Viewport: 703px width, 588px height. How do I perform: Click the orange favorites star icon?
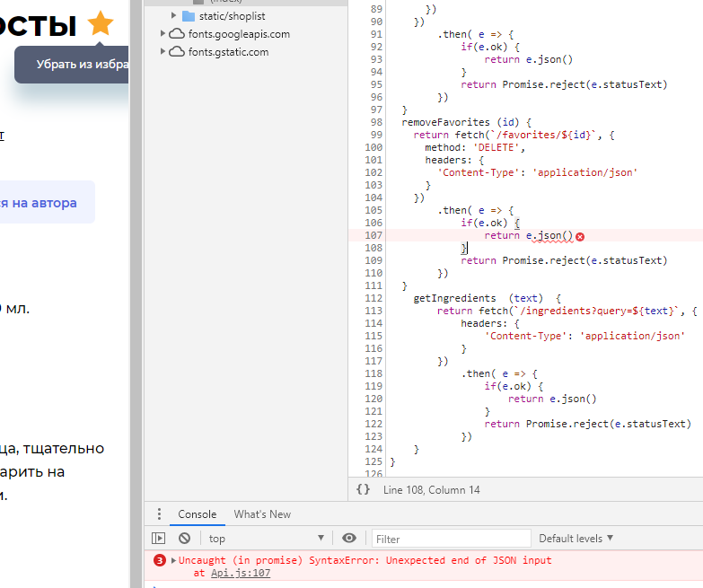pos(101,22)
